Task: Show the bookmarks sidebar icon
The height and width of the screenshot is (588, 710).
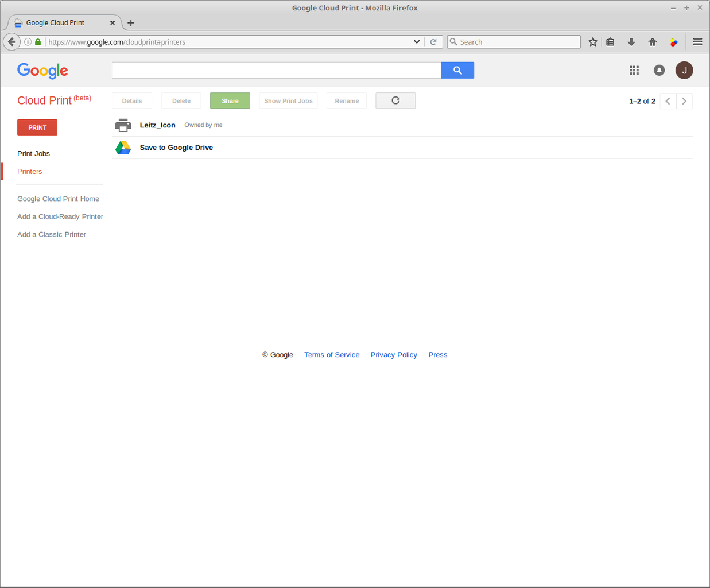Action: coord(610,41)
